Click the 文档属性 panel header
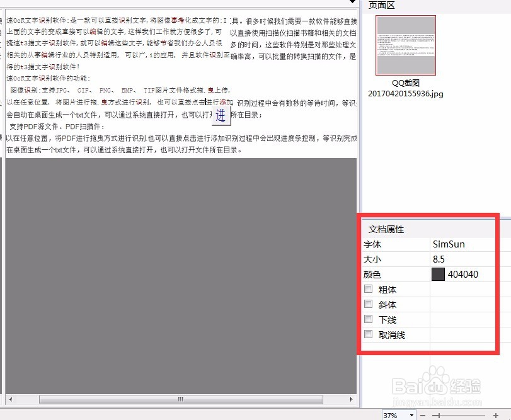Viewport: 511px width, 420px height. point(387,229)
